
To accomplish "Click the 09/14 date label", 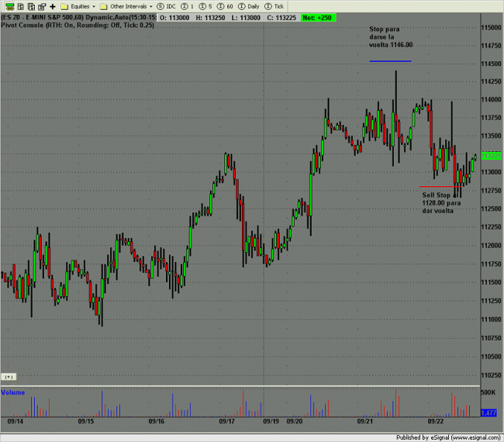I will [15, 421].
